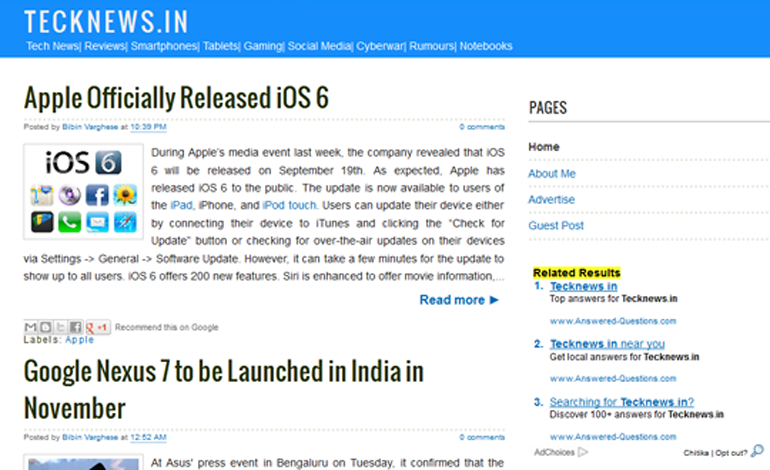This screenshot has height=470, width=770.
Task: Click the Google +1 button
Action: [x=97, y=327]
